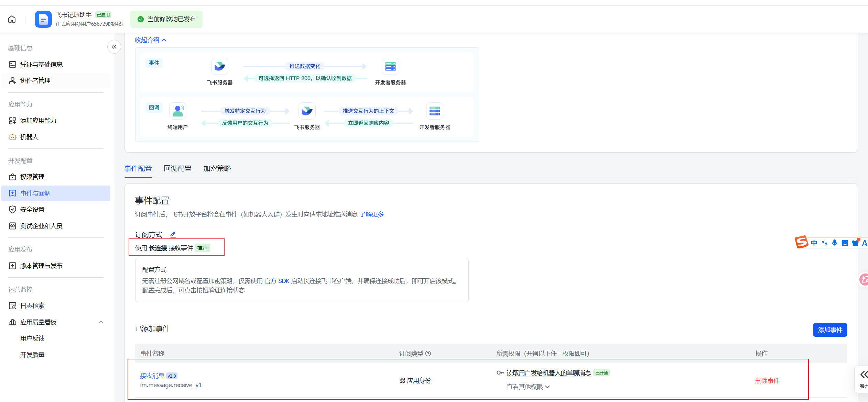Open 日志检索 in sidebar
The image size is (868, 402).
pyautogui.click(x=56, y=305)
